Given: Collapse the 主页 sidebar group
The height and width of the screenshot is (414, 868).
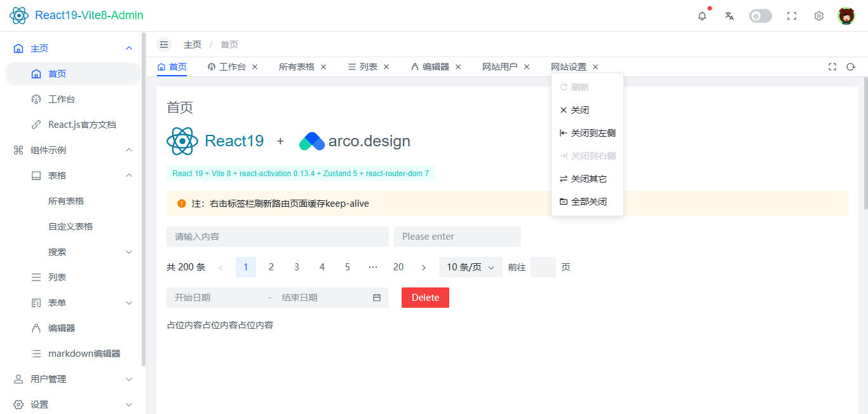Looking at the screenshot, I should click(x=73, y=48).
